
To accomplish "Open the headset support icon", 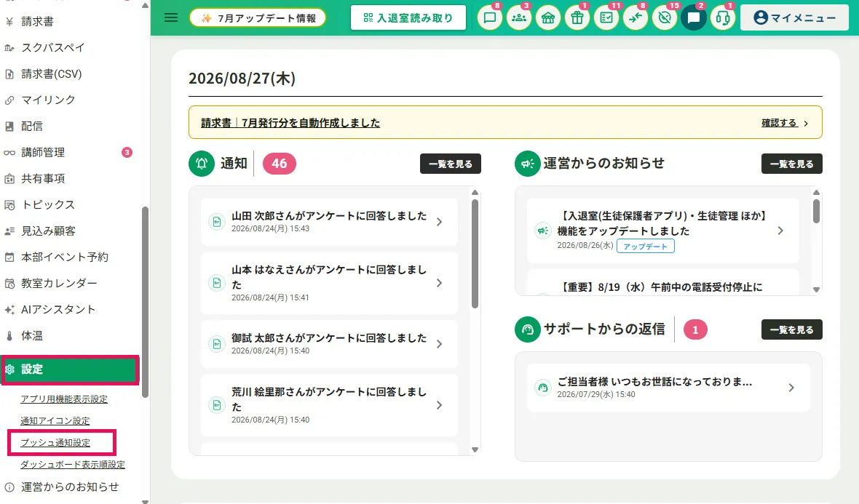I will tap(723, 17).
